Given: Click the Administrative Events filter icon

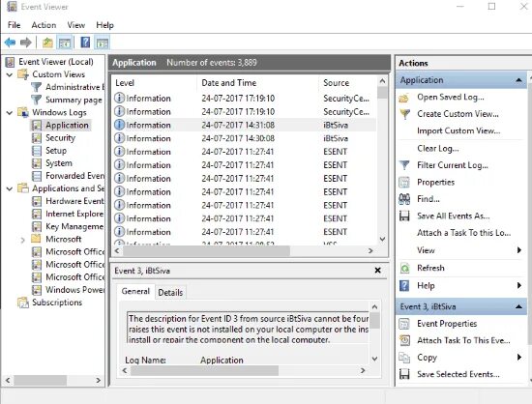Looking at the screenshot, I should tap(37, 87).
